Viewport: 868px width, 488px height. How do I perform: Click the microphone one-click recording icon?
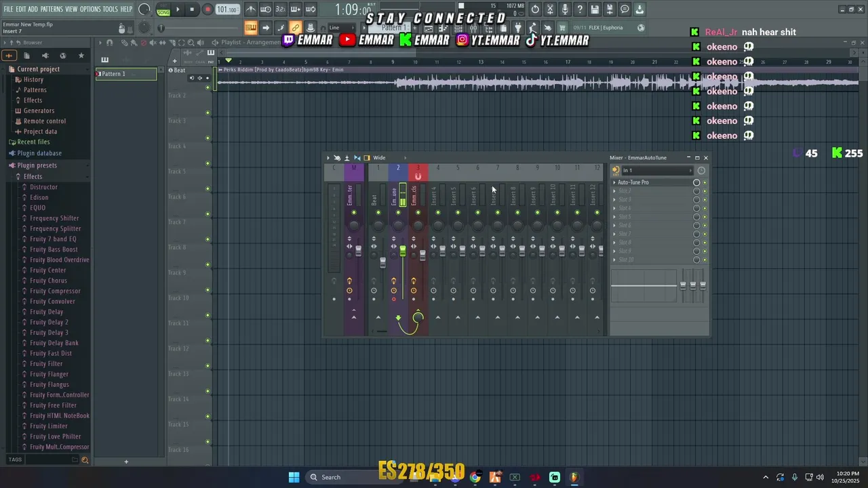(565, 9)
